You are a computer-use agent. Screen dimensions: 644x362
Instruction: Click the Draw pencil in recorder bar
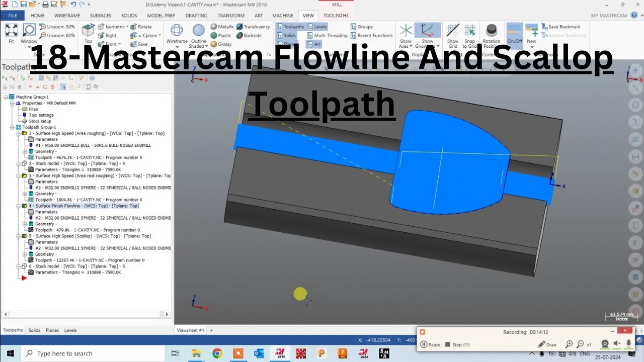(547, 344)
